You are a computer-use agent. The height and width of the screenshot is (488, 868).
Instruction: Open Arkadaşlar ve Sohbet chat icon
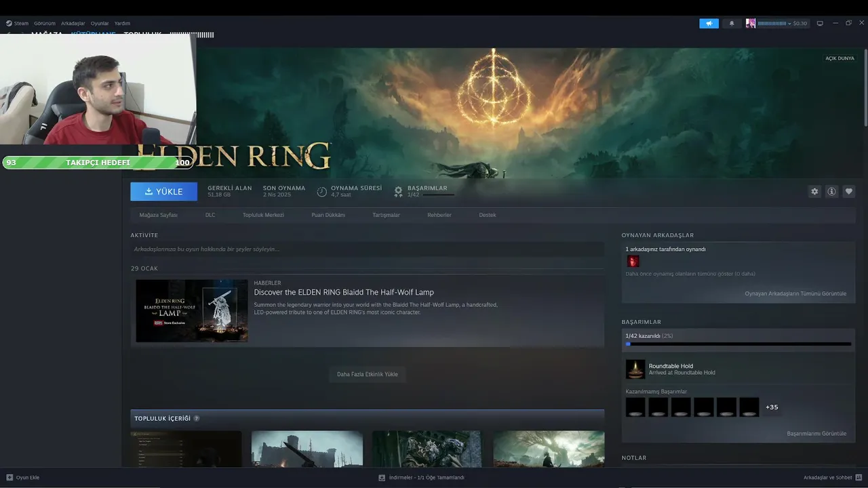tap(859, 477)
